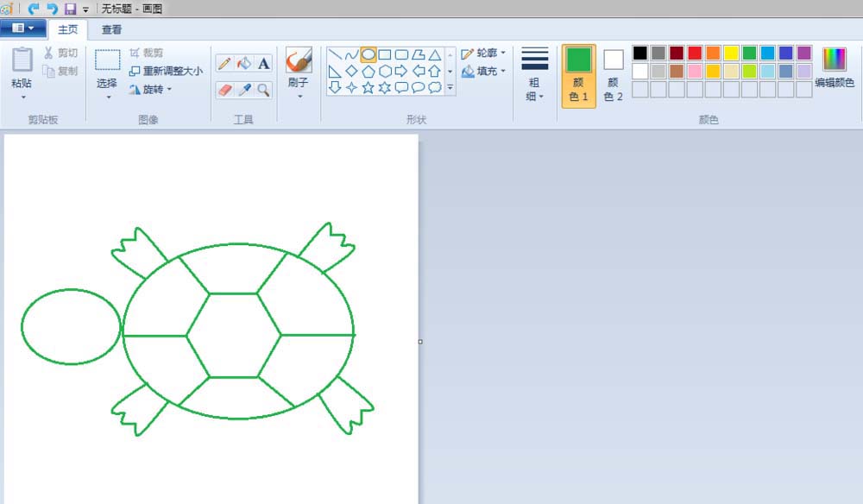Pick the red color swatch
The image size is (863, 504).
695,53
